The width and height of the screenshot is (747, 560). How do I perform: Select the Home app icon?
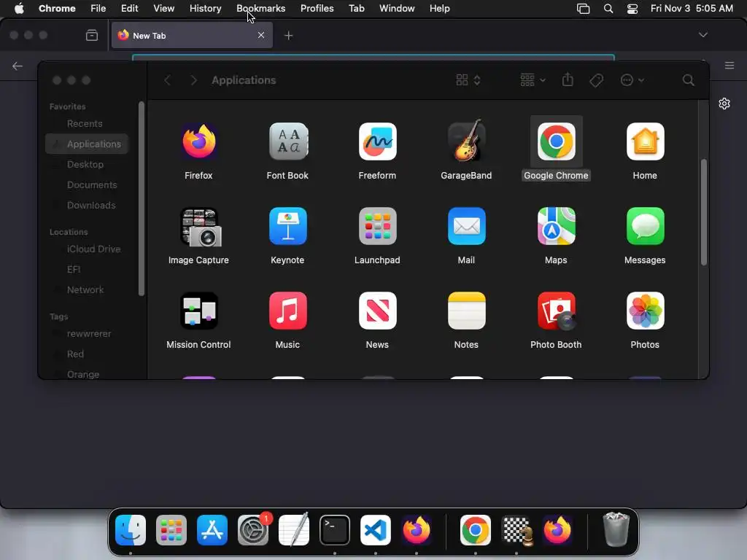(x=645, y=141)
